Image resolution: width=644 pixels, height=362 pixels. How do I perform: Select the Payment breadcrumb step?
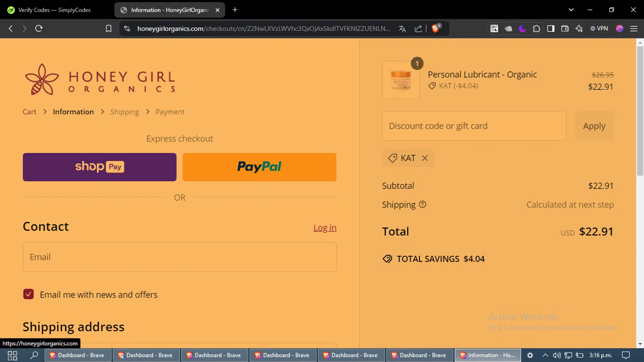click(170, 112)
